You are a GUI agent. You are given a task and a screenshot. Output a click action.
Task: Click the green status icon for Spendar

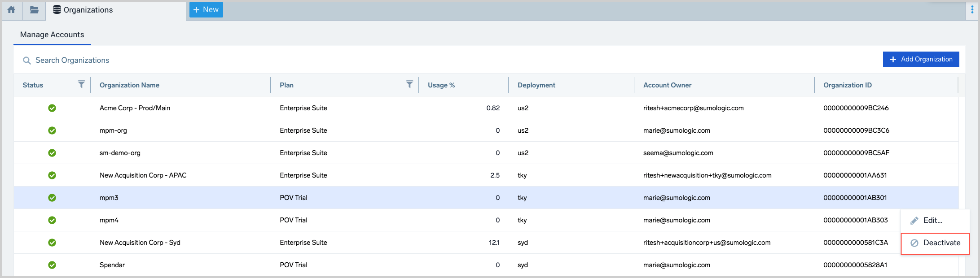tap(52, 265)
